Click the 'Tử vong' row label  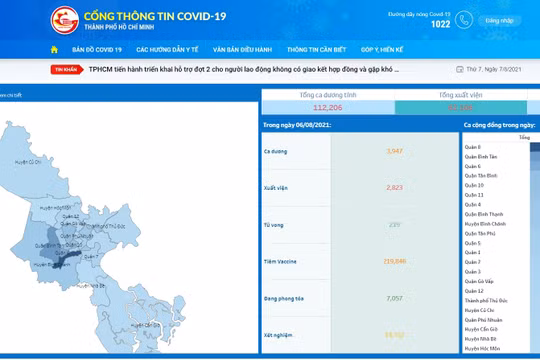(273, 225)
